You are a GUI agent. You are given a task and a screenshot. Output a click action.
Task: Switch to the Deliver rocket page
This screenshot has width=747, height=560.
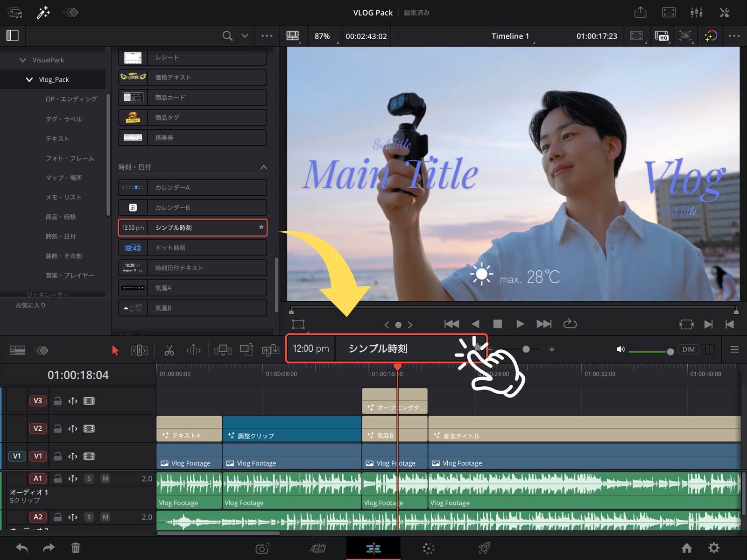484,548
